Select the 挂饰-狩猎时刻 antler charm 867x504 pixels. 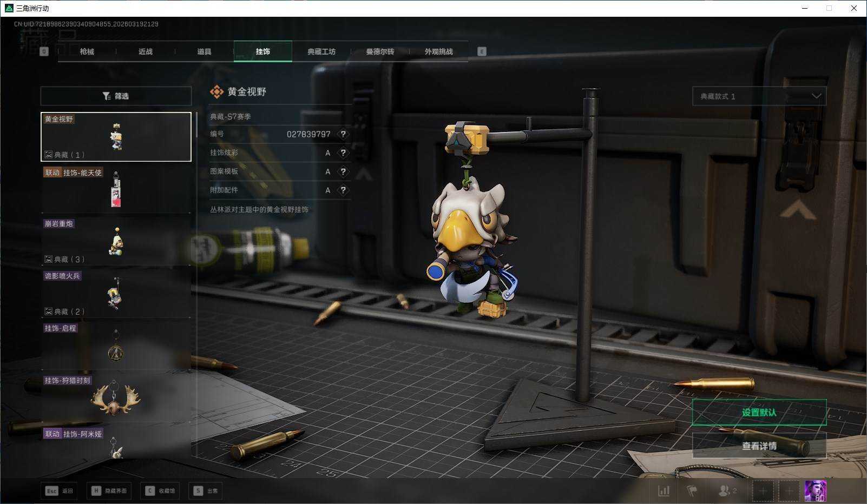tap(116, 397)
